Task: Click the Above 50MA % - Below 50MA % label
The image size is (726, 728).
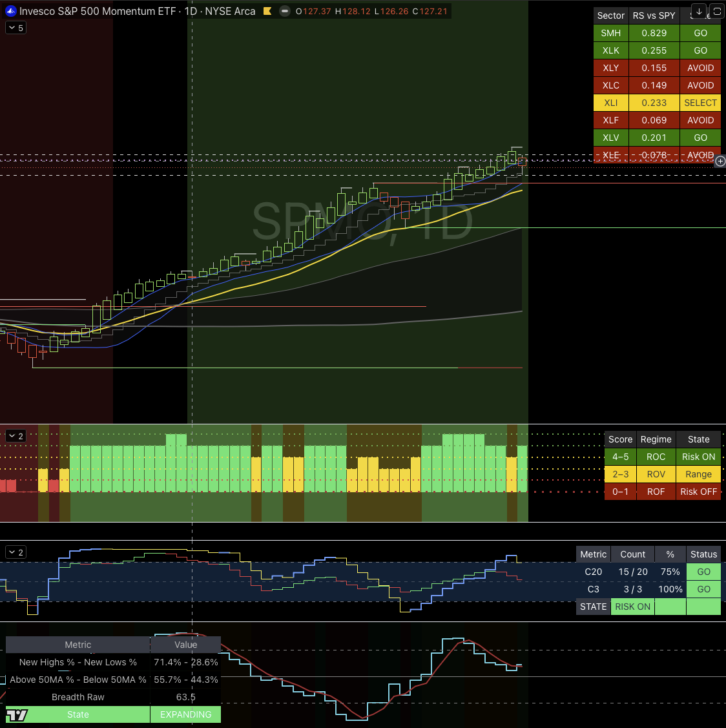Action: 78,680
